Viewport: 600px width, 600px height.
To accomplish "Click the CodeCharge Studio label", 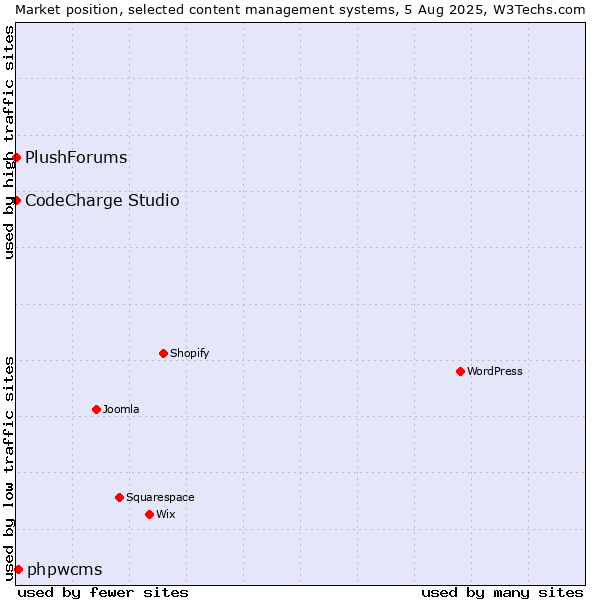I will tap(102, 201).
